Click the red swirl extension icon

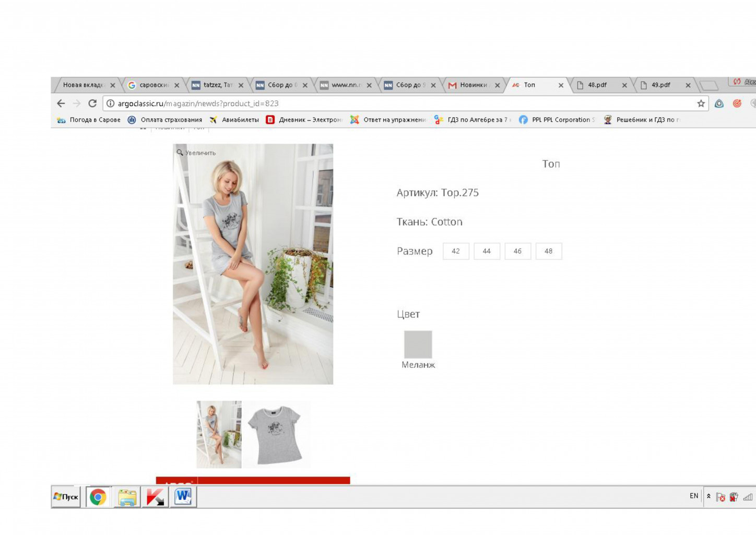click(x=737, y=103)
